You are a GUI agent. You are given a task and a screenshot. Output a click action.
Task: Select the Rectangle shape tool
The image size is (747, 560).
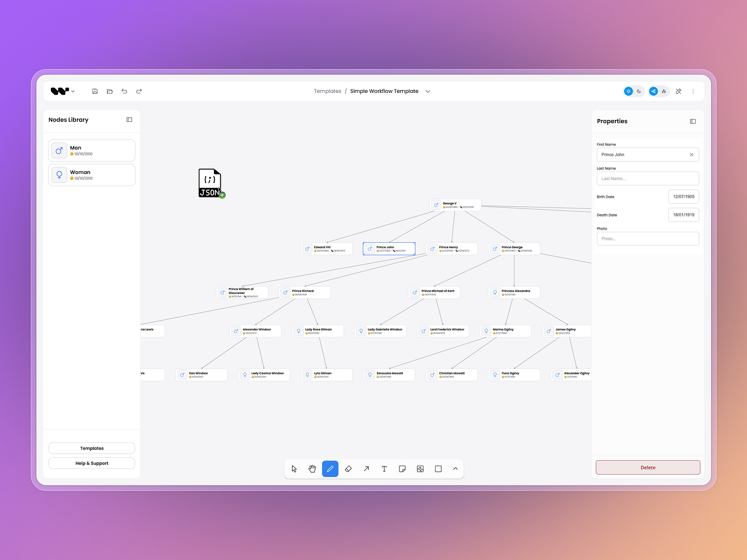click(x=438, y=469)
